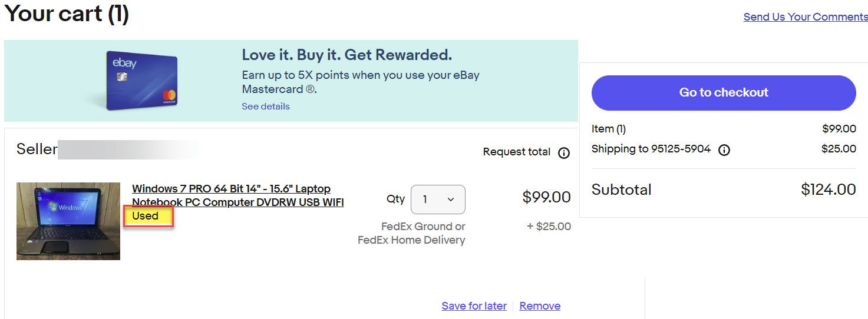Click the Your cart (1) heading
Screen dimensions: 868x319
click(x=67, y=13)
